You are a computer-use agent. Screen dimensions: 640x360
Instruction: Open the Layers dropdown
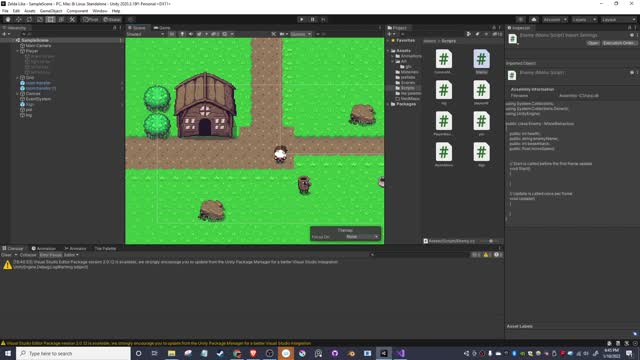(584, 20)
